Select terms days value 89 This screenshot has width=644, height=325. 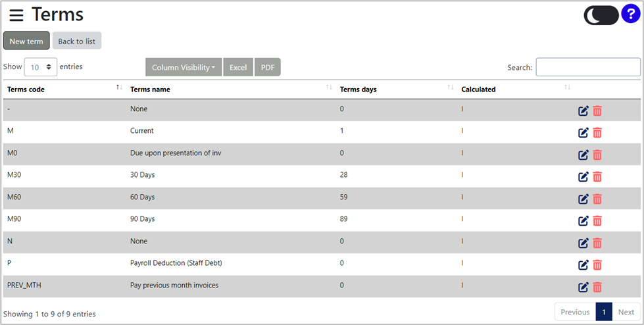[x=344, y=218]
